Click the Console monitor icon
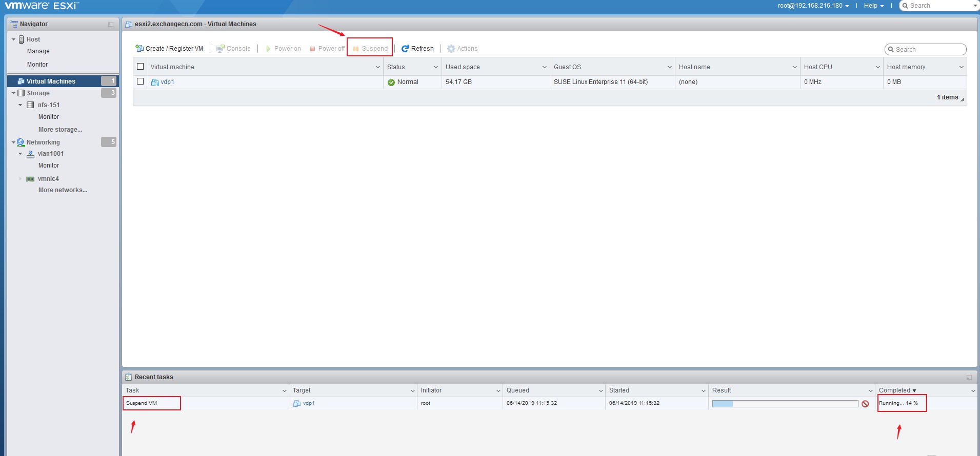The height and width of the screenshot is (456, 980). pos(221,49)
